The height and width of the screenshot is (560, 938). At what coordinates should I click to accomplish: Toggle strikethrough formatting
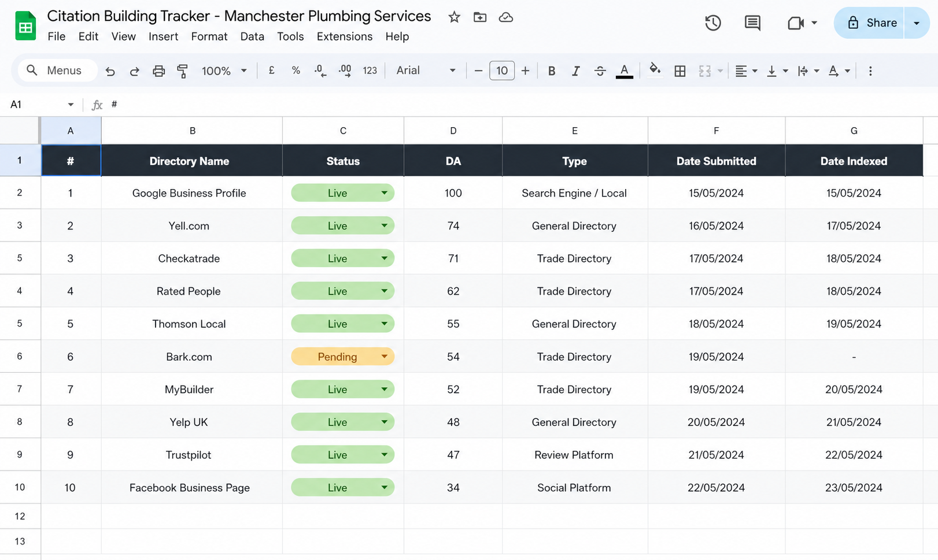600,71
